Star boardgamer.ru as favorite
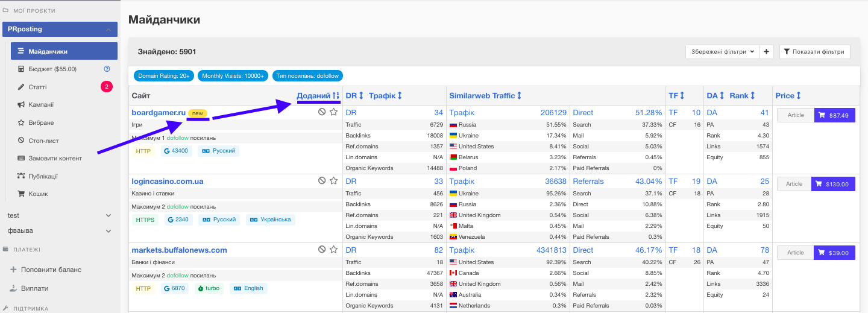The width and height of the screenshot is (868, 313). pos(333,112)
